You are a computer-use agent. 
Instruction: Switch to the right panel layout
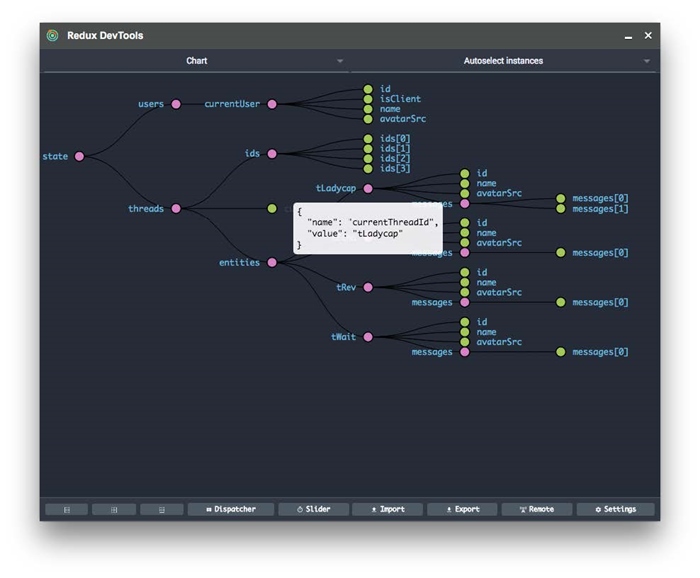pos(114,509)
